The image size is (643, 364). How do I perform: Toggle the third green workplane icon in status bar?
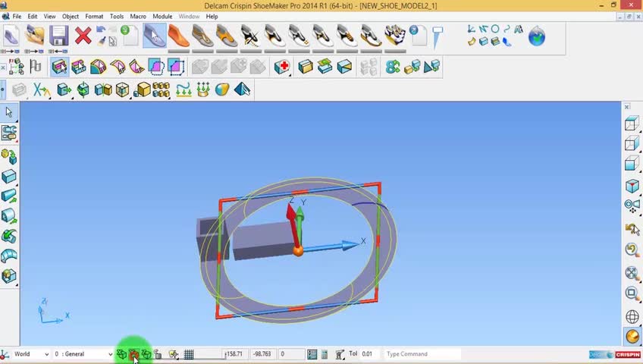[x=146, y=354]
